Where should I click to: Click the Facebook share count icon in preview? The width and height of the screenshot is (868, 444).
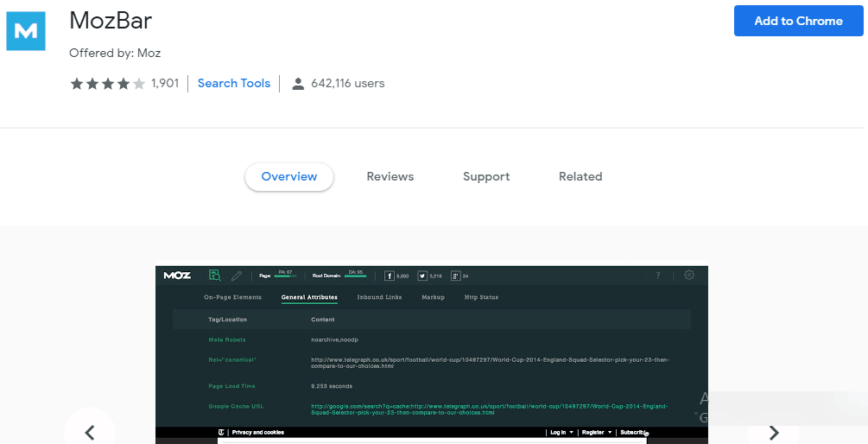click(390, 276)
